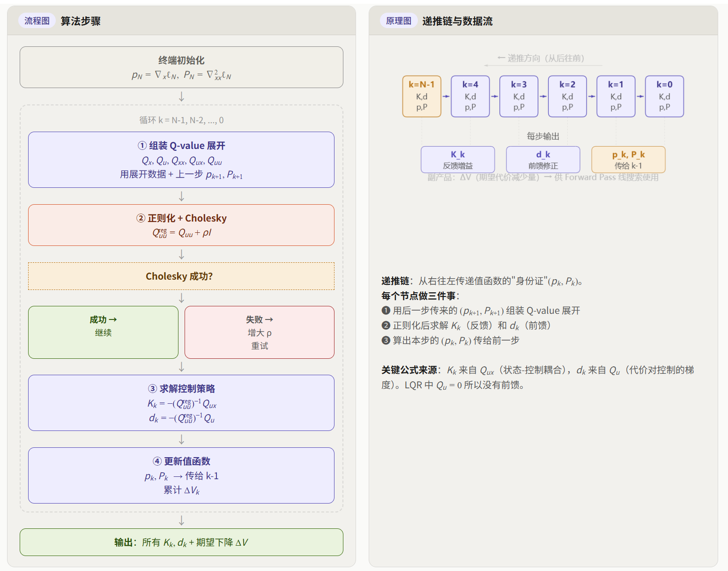Select the k=1 chain node

tap(616, 96)
